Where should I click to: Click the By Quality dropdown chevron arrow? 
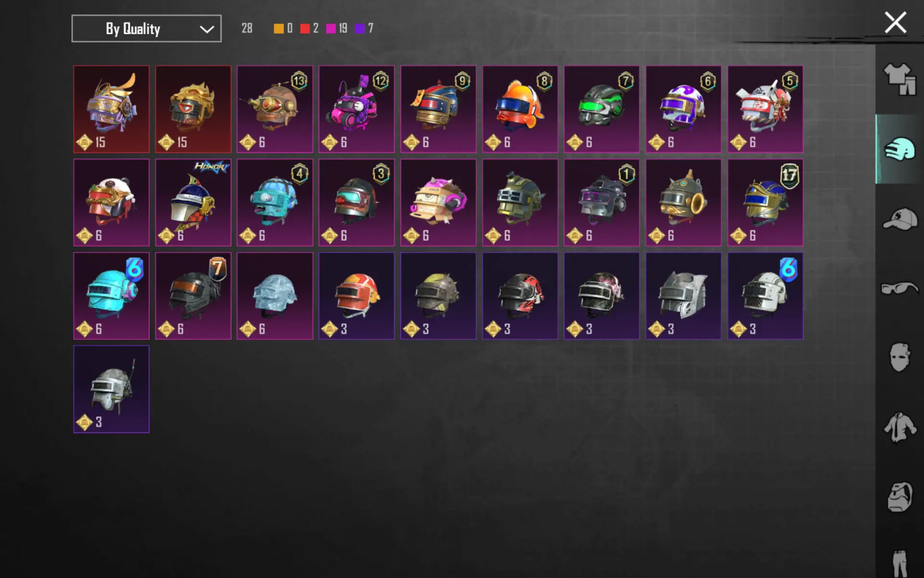click(207, 29)
